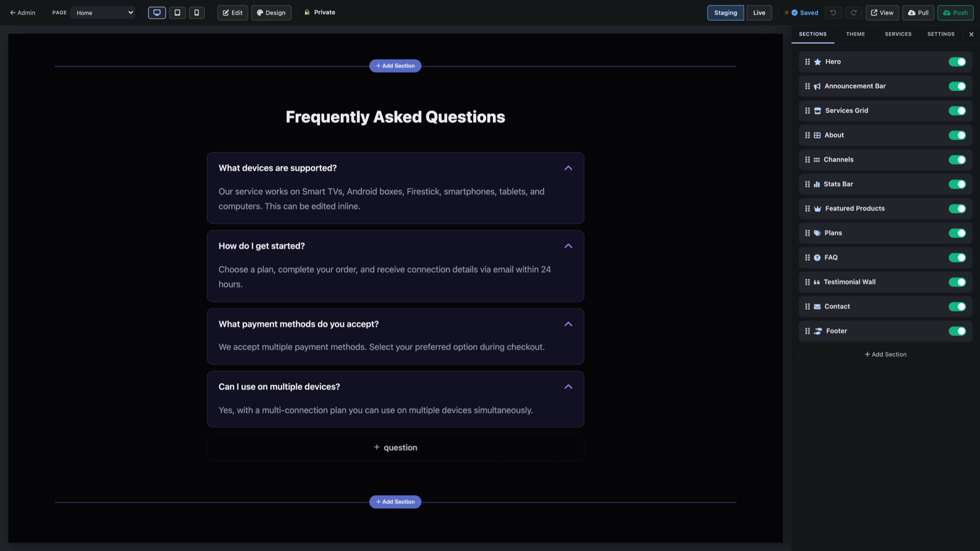Click the Frequently Asked Questions heading
980x551 pixels.
pos(395,117)
